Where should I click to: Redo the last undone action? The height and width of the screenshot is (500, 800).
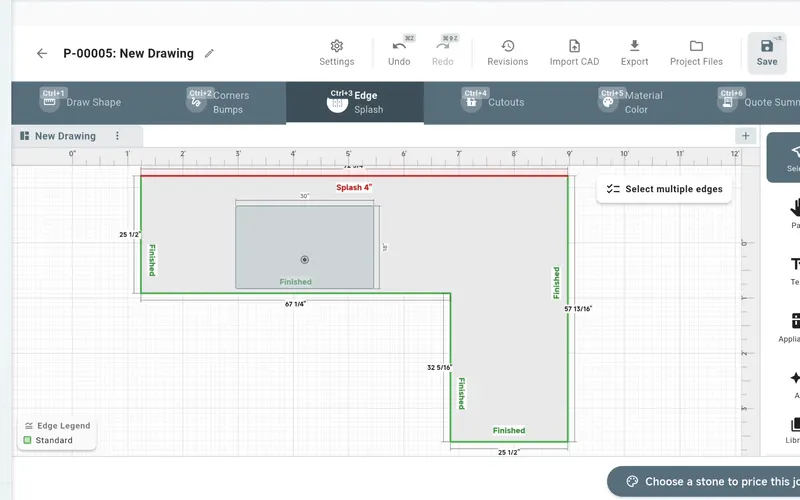coord(442,53)
